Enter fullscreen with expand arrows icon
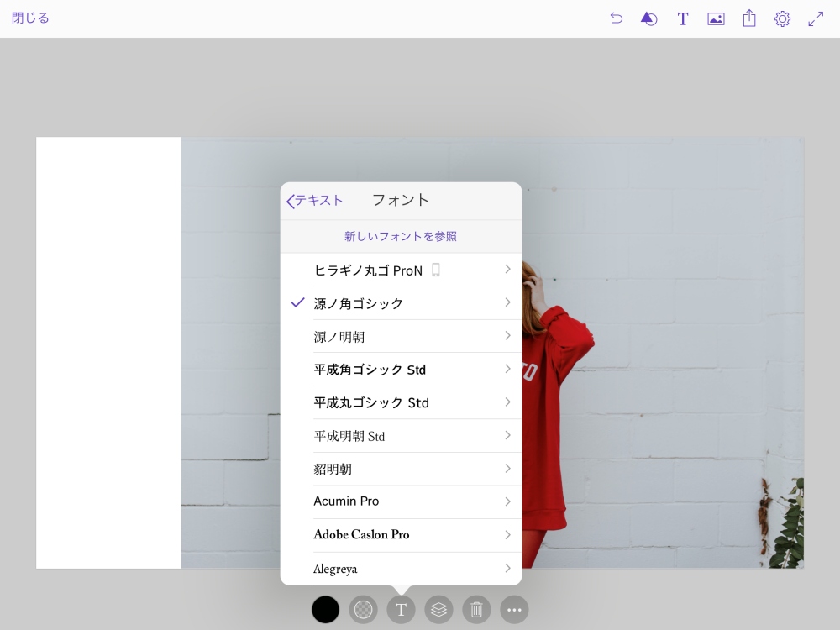This screenshot has height=630, width=840. click(x=816, y=18)
